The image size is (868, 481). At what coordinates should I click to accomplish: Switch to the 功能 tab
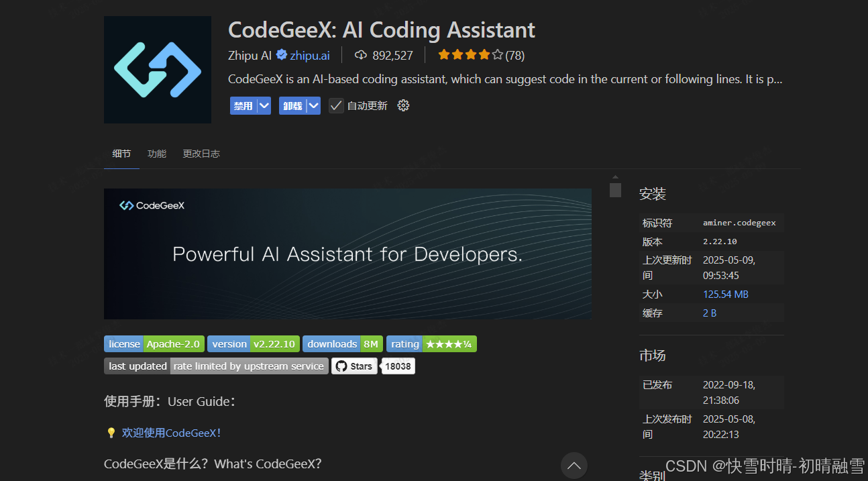point(157,154)
